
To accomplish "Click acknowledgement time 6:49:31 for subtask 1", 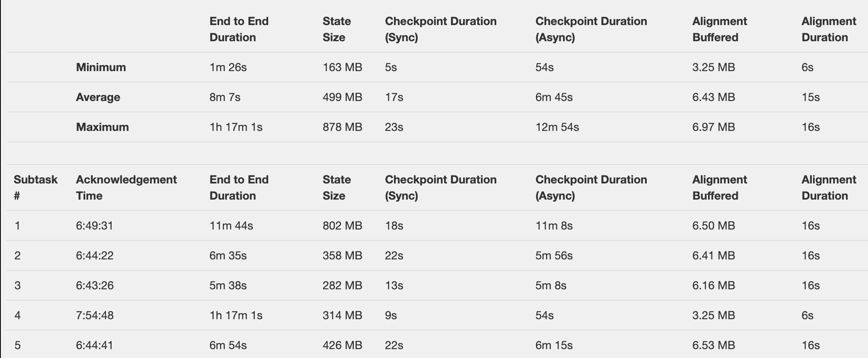I will (x=95, y=225).
